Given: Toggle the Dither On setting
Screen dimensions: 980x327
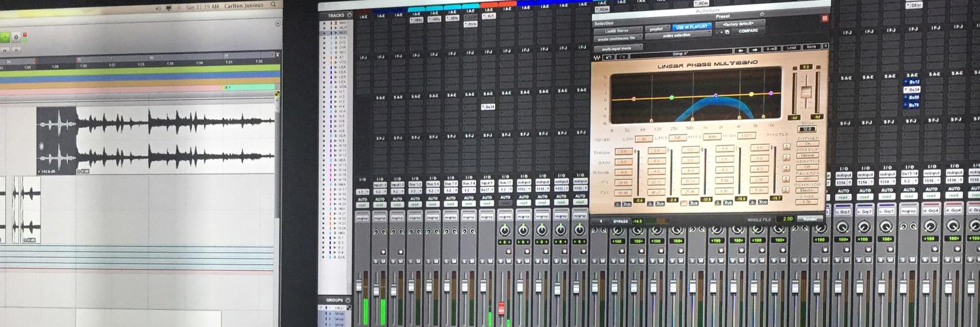Looking at the screenshot, I should pyautogui.click(x=808, y=144).
